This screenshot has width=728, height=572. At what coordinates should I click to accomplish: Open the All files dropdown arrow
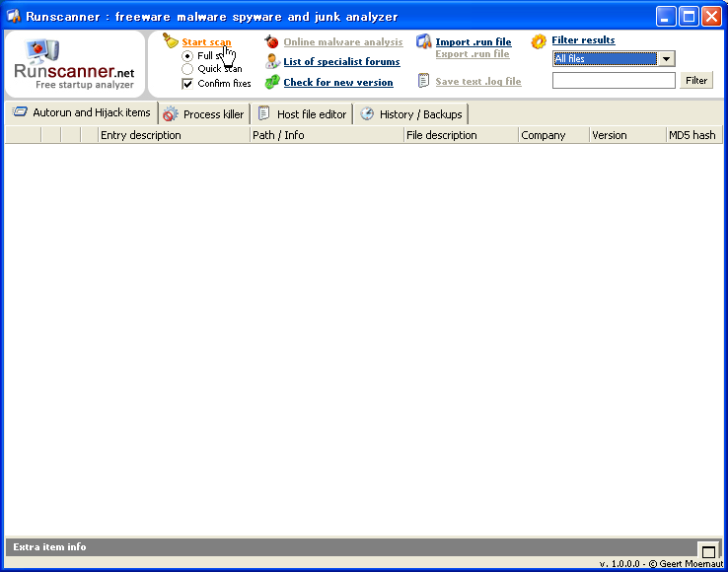pyautogui.click(x=667, y=59)
